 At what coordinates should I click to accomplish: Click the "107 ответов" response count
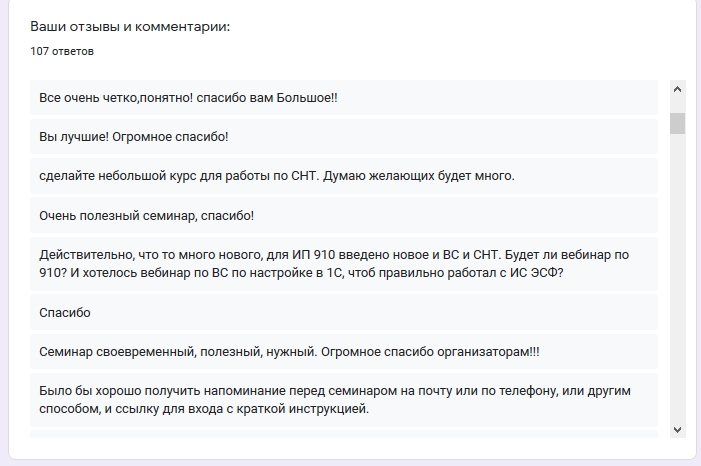click(62, 51)
